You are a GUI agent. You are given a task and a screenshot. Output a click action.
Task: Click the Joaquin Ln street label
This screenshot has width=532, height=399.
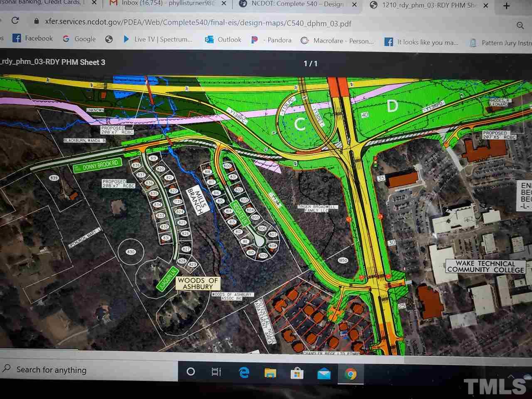(167, 279)
